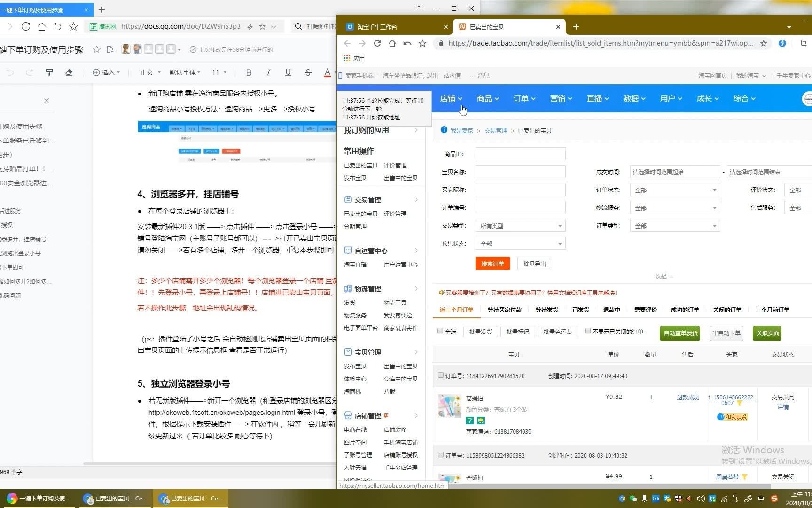Expand the 订单状态 dropdown

point(675,190)
